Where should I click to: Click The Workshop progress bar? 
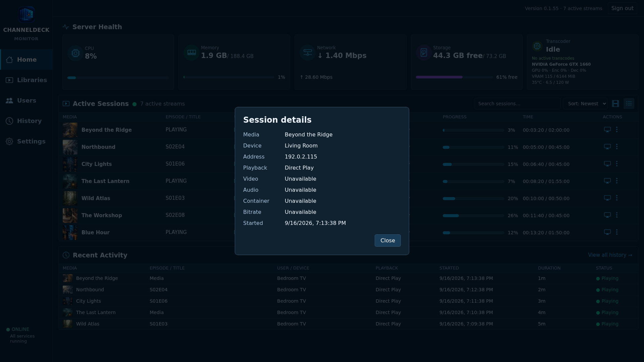pos(473,216)
